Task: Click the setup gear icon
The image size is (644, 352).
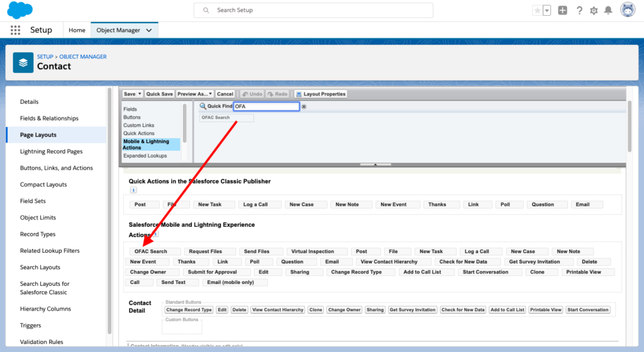Action: pyautogui.click(x=594, y=11)
